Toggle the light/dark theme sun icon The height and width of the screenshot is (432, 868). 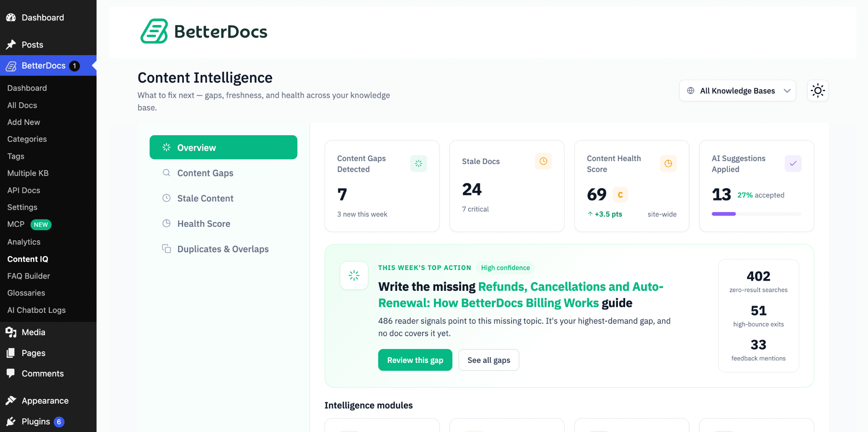(x=818, y=91)
